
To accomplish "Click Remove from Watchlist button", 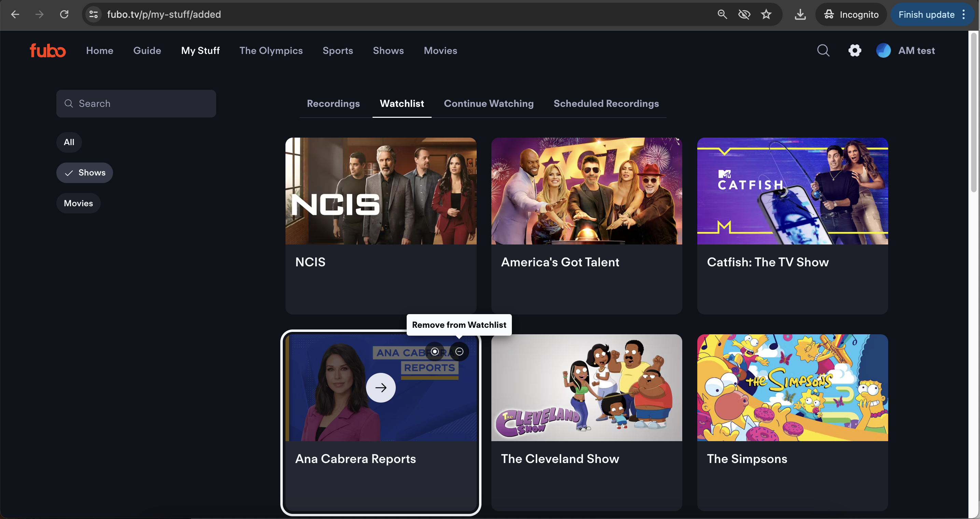I will tap(460, 351).
